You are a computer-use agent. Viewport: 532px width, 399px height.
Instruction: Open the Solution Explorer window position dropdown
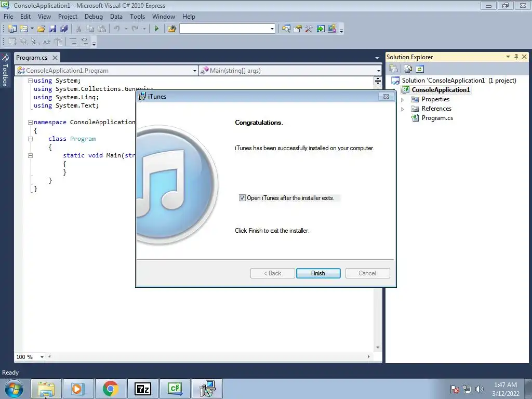[508, 57]
